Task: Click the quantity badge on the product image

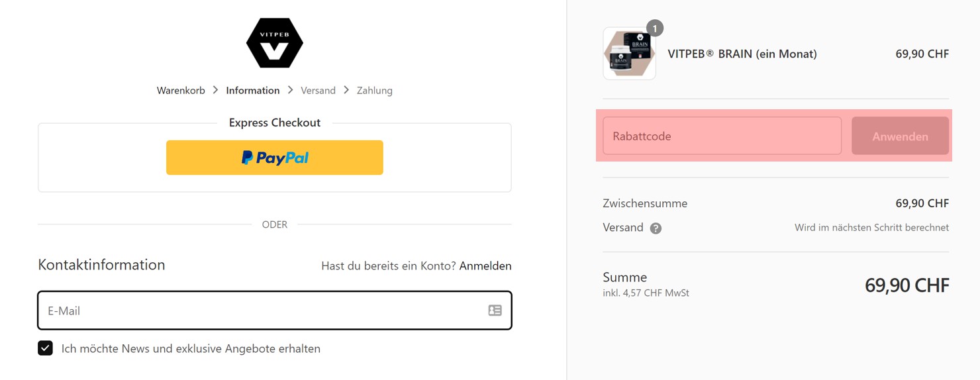Action: (654, 28)
